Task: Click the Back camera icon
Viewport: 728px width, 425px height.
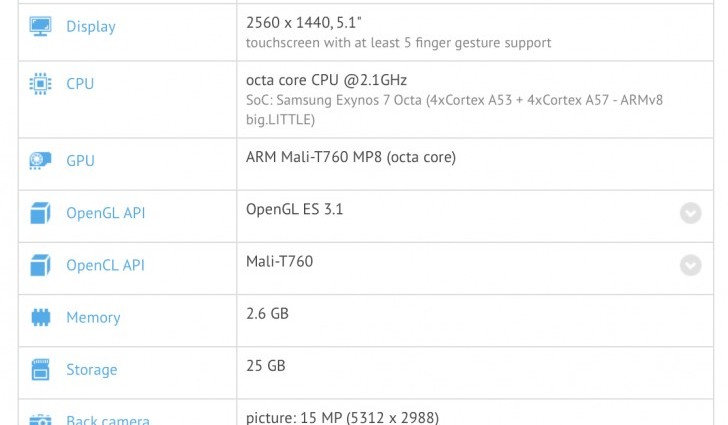Action: (x=41, y=420)
